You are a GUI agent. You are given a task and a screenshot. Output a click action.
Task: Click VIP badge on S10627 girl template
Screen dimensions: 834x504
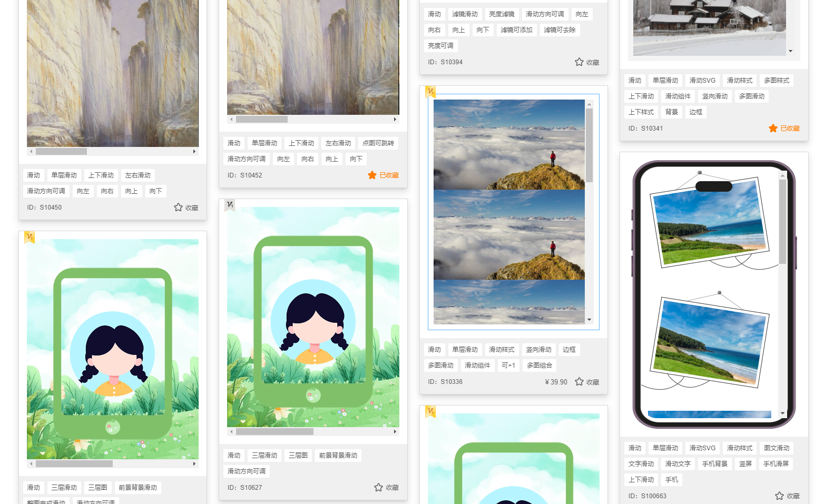pyautogui.click(x=230, y=204)
